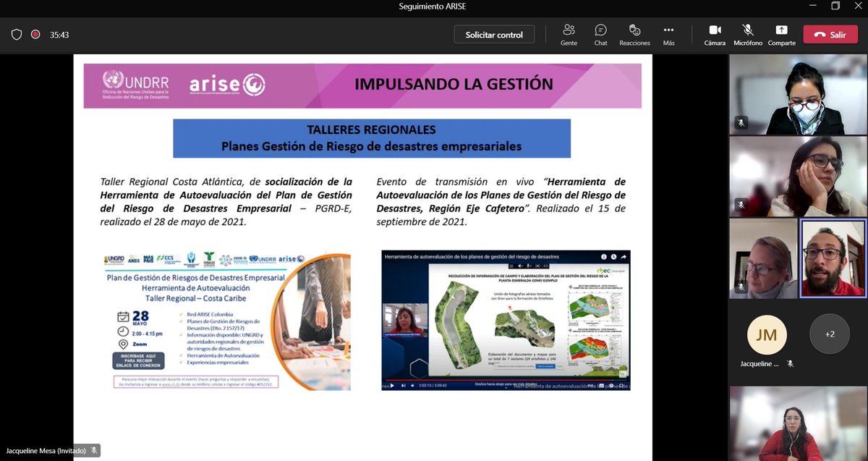Click the 35:43 meeting timer

coord(59,34)
